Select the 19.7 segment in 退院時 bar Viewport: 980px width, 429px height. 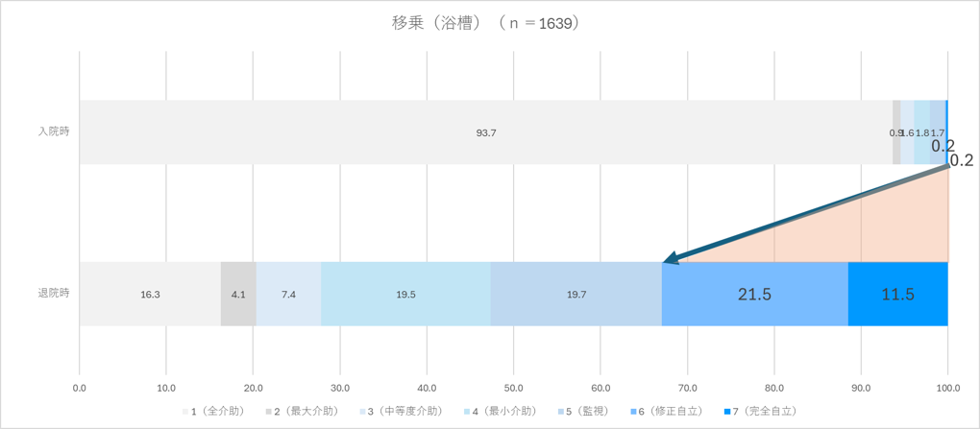[576, 294]
